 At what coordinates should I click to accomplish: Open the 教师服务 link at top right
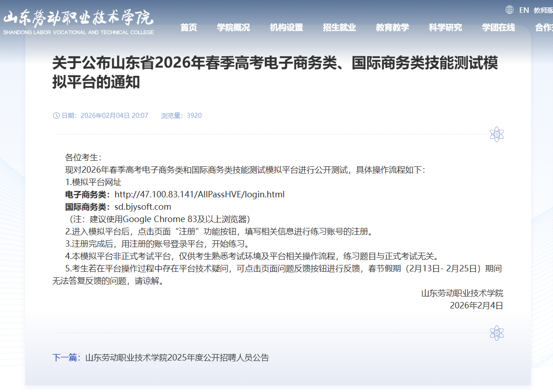pos(543,10)
